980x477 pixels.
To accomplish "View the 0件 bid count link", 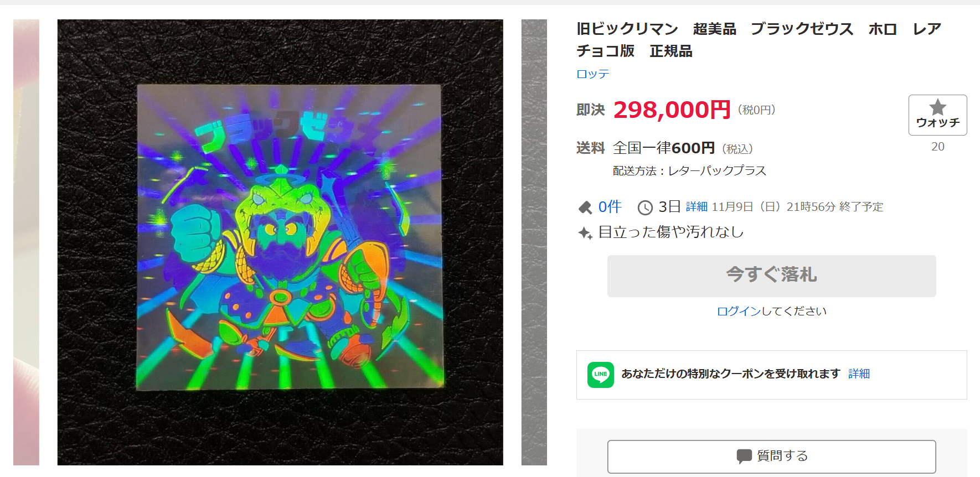I will pos(610,206).
